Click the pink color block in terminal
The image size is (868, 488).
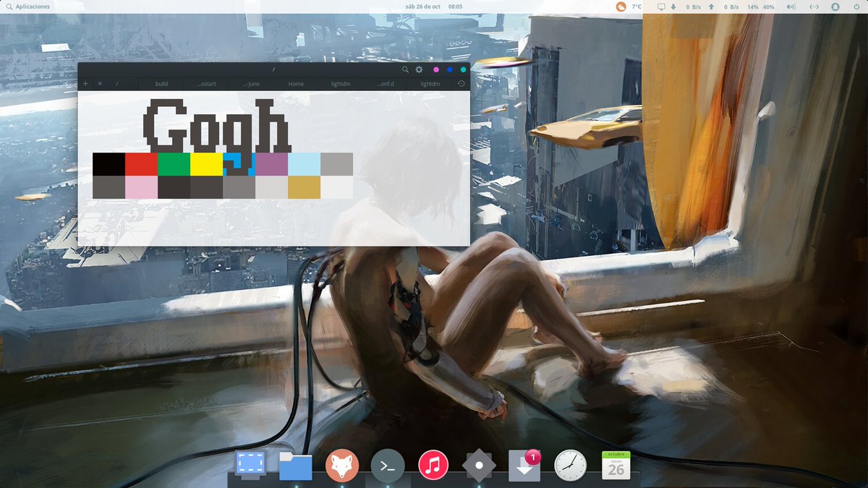pyautogui.click(x=141, y=187)
